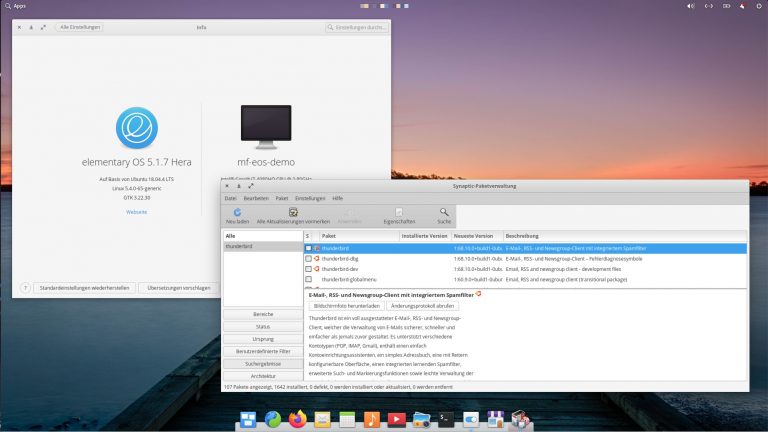Click the Bereiche filter button
This screenshot has height=432, width=768.
263,314
